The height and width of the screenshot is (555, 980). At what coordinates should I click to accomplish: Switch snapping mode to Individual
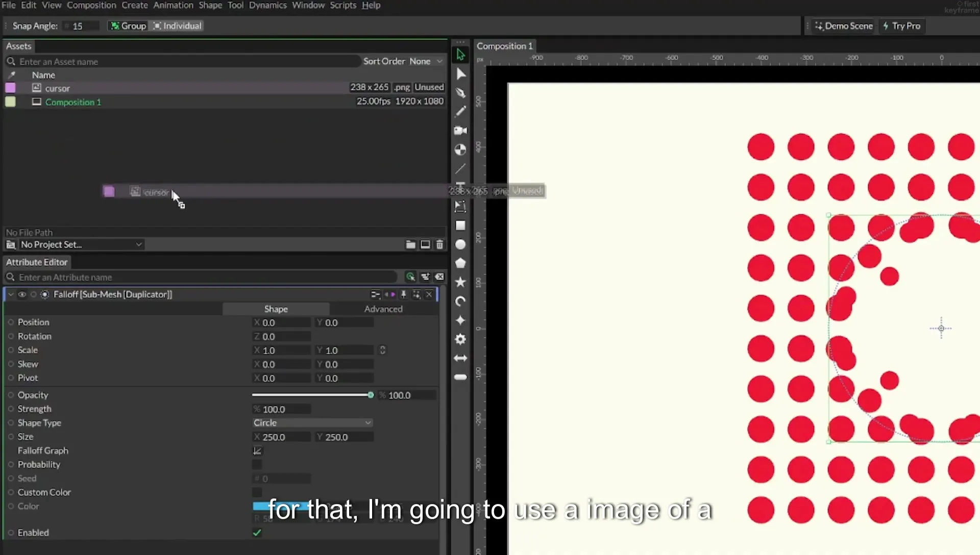coord(177,26)
